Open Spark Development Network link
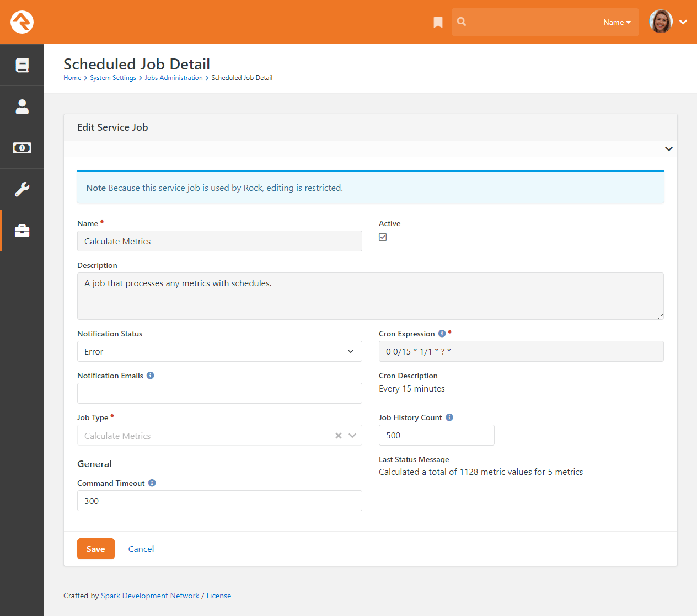Image resolution: width=697 pixels, height=616 pixels. point(150,596)
